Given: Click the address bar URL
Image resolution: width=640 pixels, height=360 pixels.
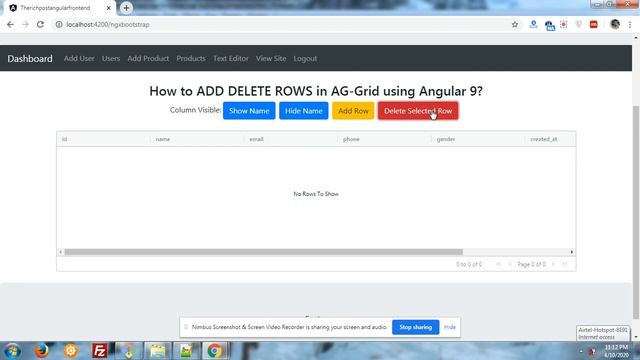Looking at the screenshot, I should [x=108, y=24].
